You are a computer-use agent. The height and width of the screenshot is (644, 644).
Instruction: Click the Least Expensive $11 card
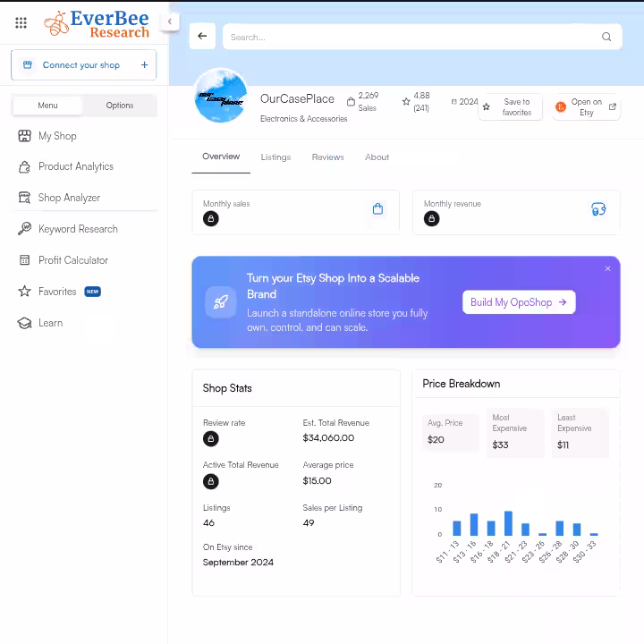pos(580,433)
